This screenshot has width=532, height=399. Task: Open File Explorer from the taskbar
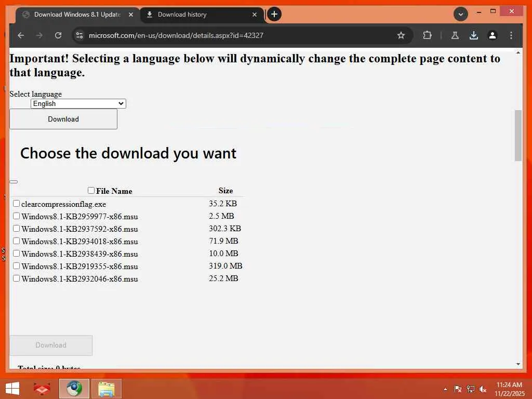(106, 389)
